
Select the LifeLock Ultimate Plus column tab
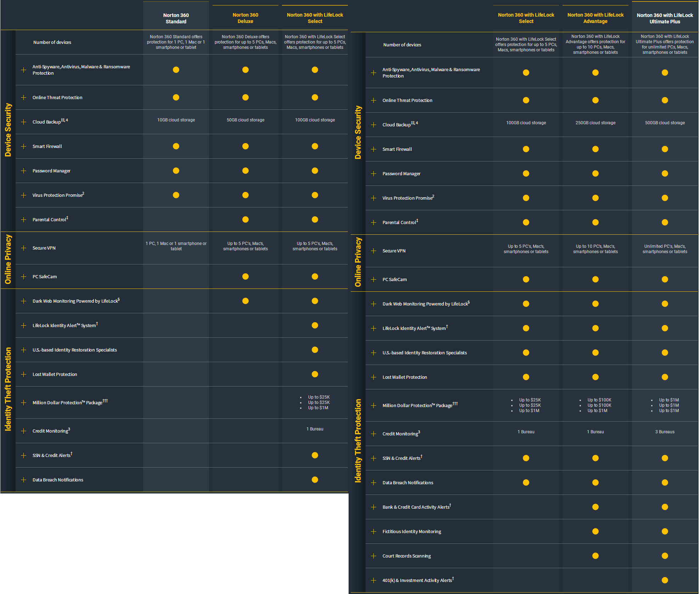[665, 17]
